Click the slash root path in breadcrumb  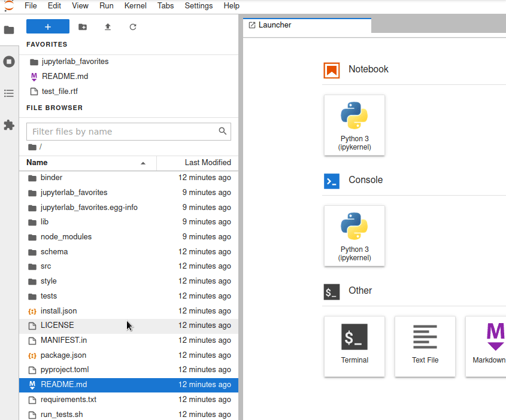point(40,147)
